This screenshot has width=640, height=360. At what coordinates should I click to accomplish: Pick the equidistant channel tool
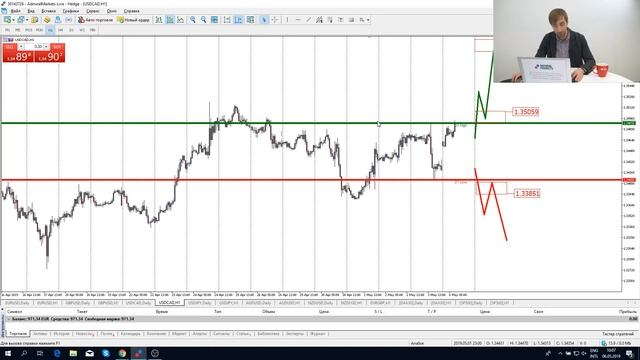point(319,20)
